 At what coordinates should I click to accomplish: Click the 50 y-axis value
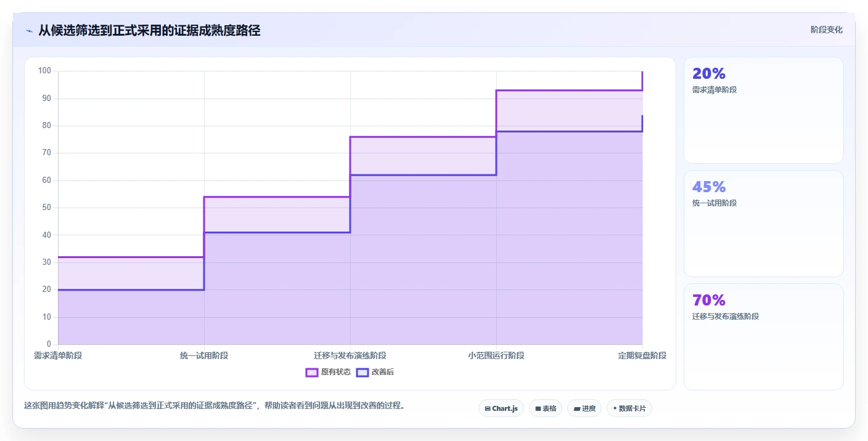point(46,208)
